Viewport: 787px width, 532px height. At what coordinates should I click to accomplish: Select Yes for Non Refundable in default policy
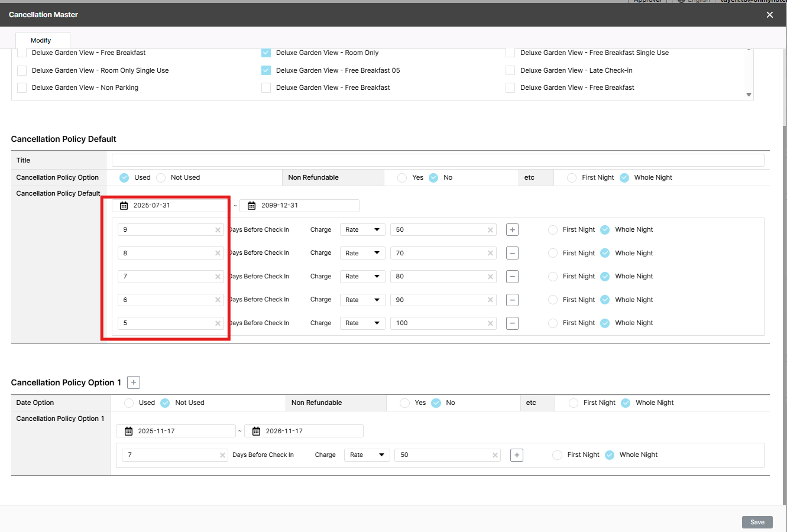point(402,178)
